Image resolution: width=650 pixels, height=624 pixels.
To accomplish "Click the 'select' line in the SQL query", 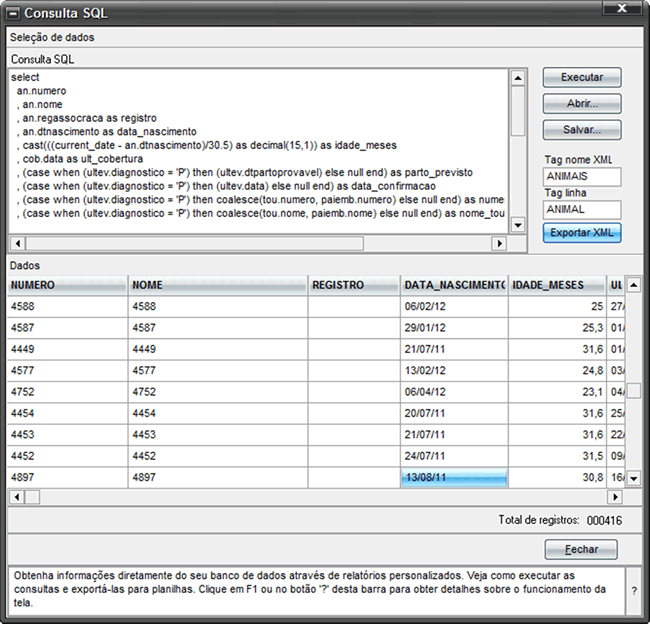I will pos(25,78).
